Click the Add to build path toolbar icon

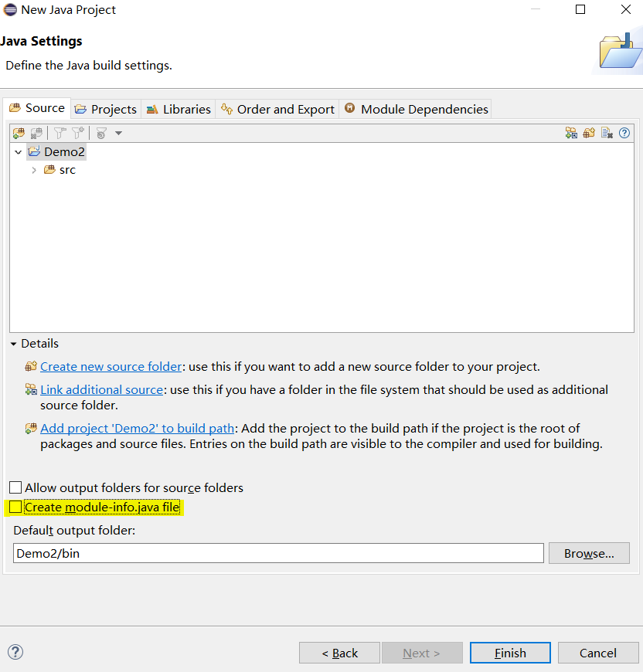tap(19, 134)
